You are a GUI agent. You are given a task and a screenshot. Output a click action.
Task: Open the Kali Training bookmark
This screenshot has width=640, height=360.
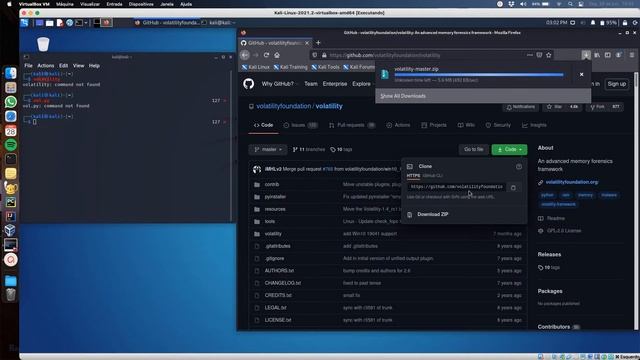290,67
